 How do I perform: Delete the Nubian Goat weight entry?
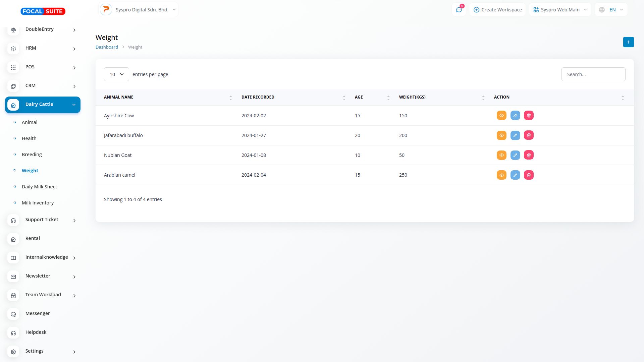pyautogui.click(x=529, y=155)
